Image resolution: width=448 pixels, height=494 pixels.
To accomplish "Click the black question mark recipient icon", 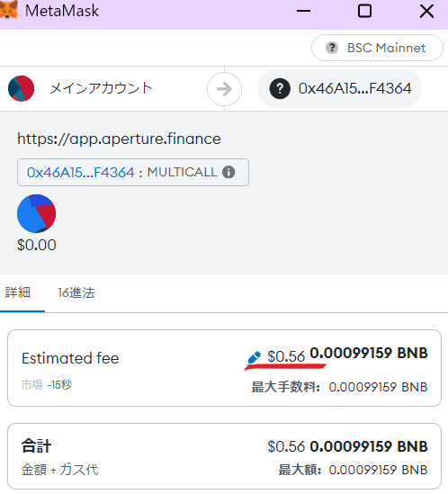I will coord(280,88).
